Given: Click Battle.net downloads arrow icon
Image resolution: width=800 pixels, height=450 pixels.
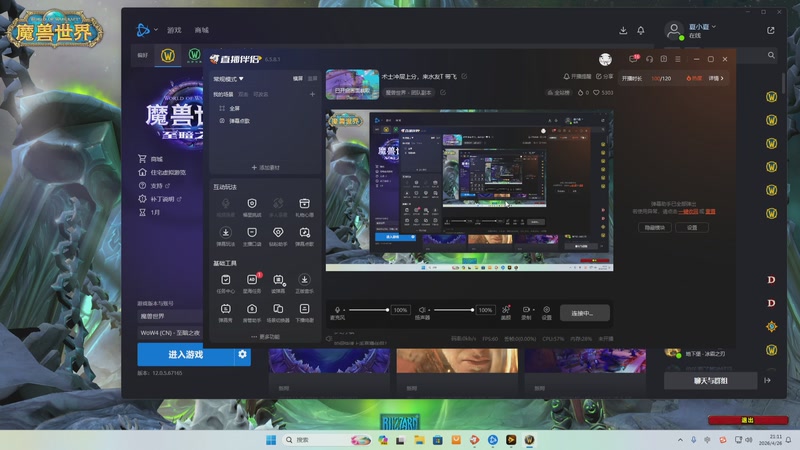Looking at the screenshot, I should 623,31.
